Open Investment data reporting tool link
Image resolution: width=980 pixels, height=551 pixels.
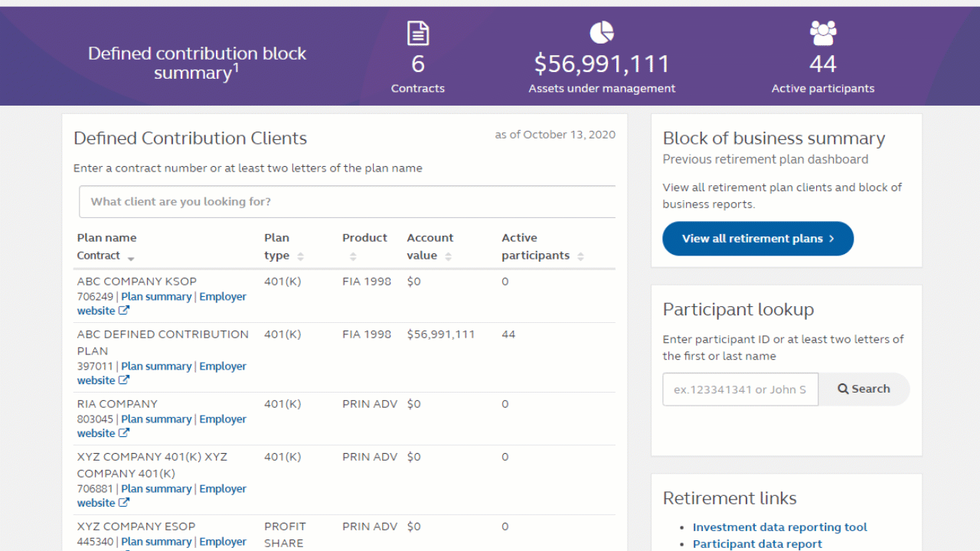[779, 527]
